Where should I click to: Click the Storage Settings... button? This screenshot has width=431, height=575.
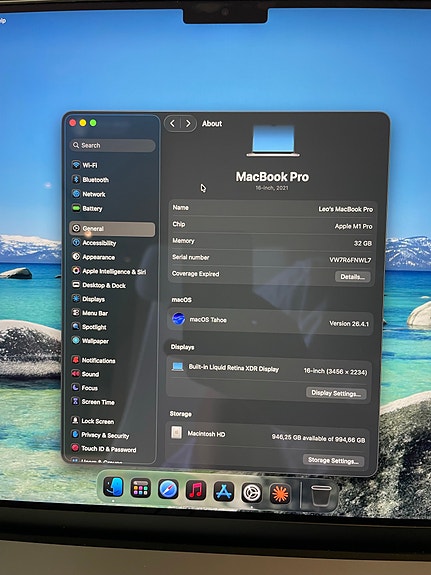coord(333,461)
